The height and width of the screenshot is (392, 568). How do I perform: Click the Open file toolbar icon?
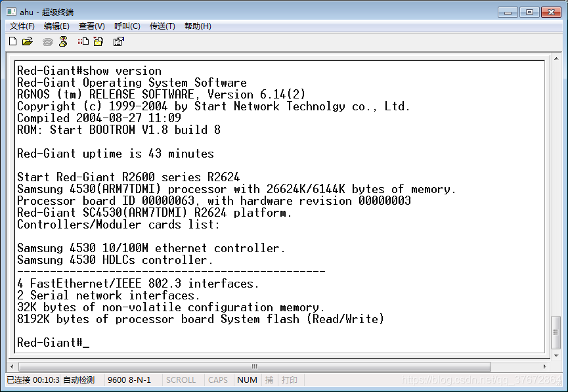[x=28, y=41]
